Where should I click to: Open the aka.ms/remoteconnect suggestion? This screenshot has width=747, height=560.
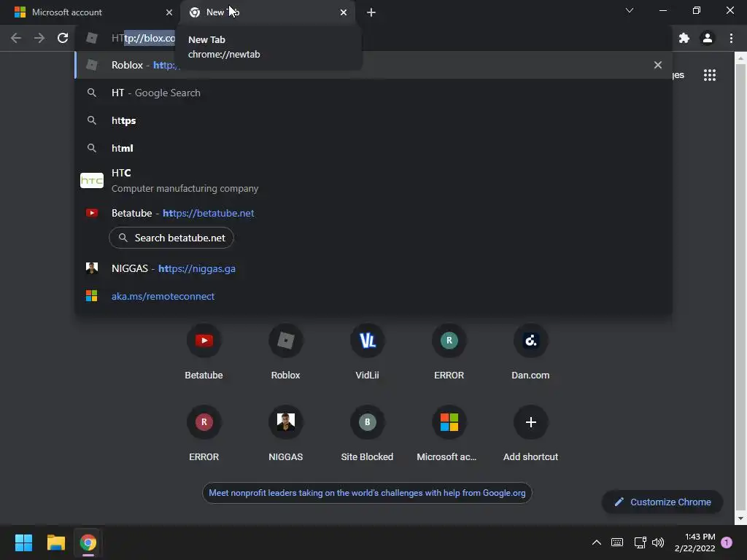[x=373, y=296]
